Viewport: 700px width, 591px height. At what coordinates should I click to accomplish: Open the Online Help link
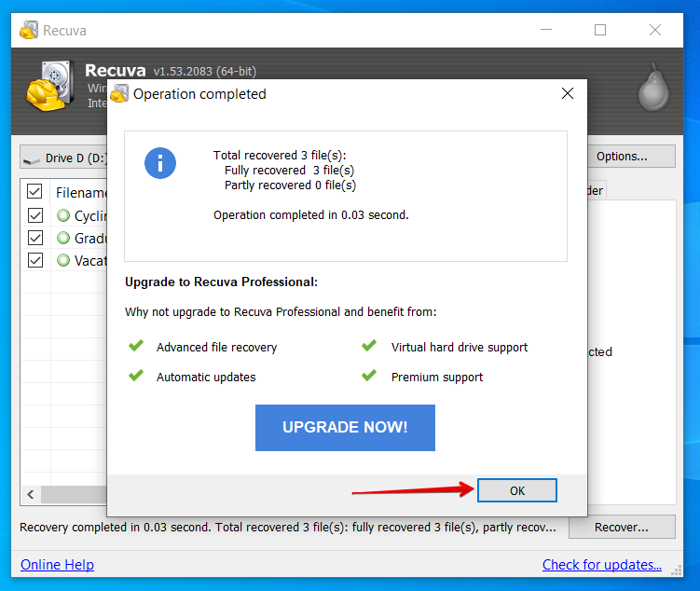pos(57,565)
